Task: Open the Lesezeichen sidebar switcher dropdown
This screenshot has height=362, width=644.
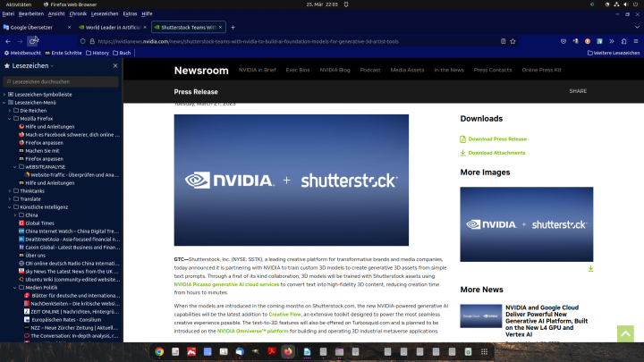Action: pyautogui.click(x=52, y=66)
